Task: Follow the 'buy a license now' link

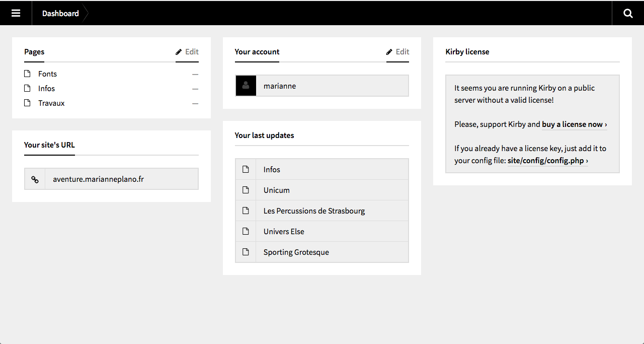Action: (x=574, y=124)
